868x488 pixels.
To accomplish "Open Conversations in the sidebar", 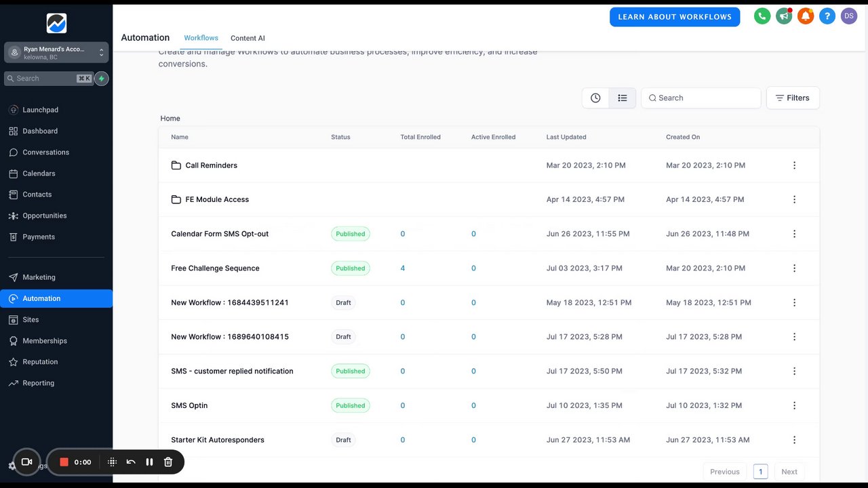I will tap(45, 152).
